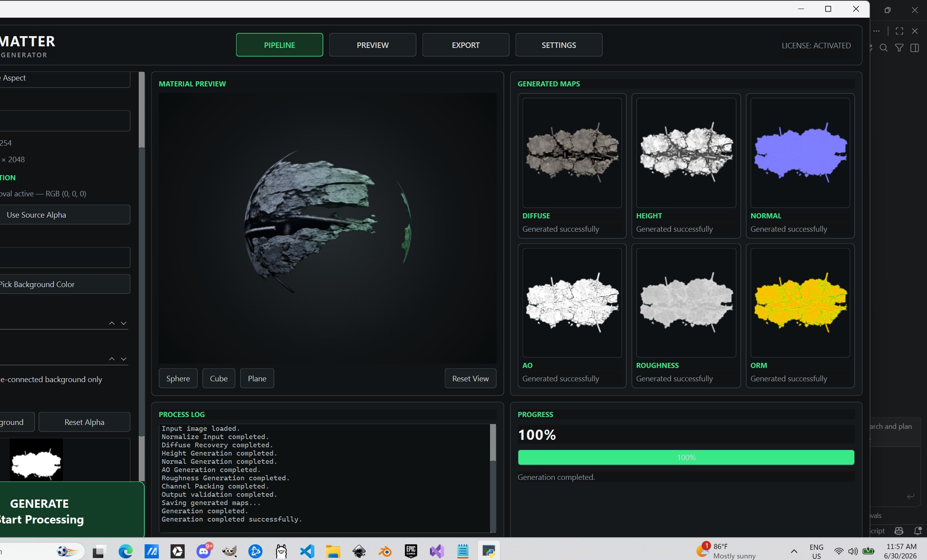Open GIMP from the taskbar
The image size is (927, 560).
[x=229, y=551]
